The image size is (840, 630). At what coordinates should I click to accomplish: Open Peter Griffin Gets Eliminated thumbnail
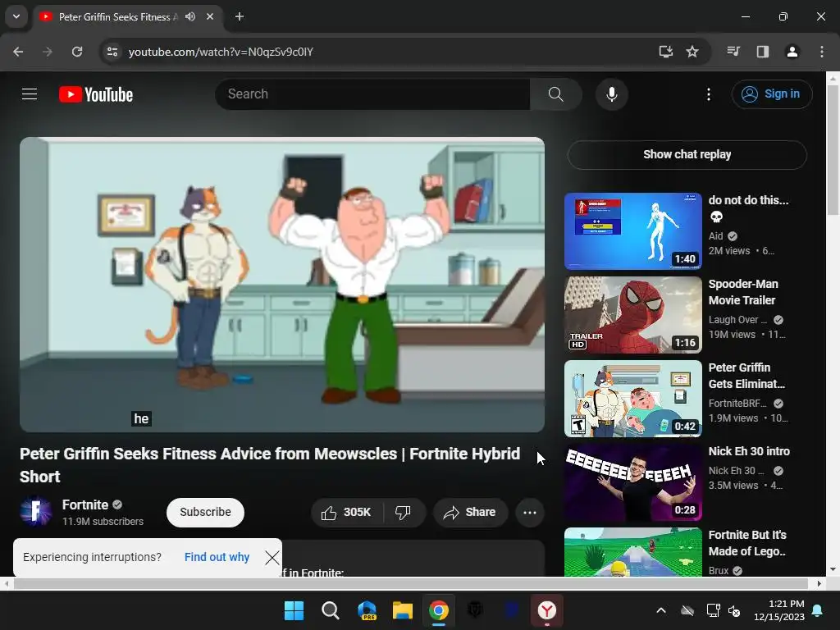(x=632, y=399)
